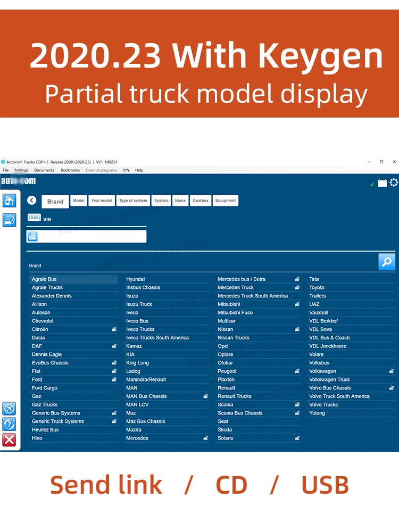Select Isuzu Truck brand

point(167,304)
